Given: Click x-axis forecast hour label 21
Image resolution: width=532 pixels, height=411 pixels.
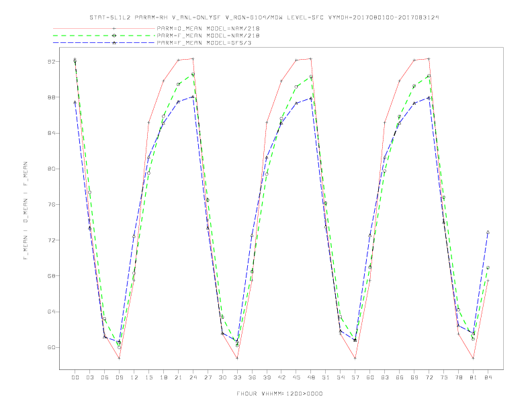Looking at the screenshot, I should [178, 377].
